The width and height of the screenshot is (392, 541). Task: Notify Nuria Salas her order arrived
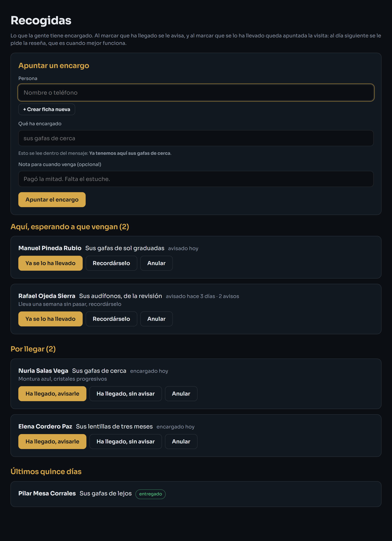[x=52, y=394]
